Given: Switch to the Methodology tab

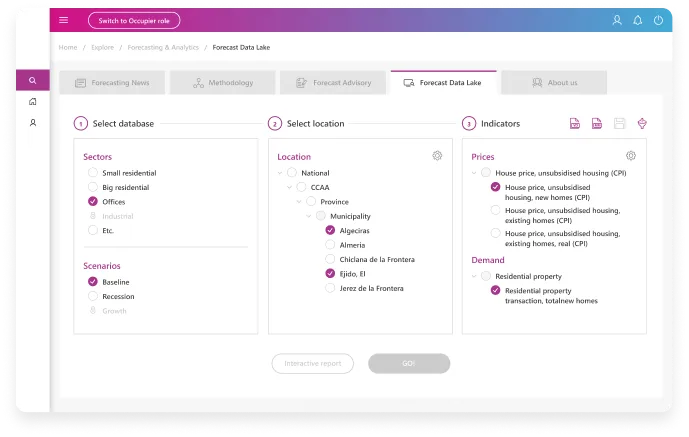Looking at the screenshot, I should [x=223, y=83].
